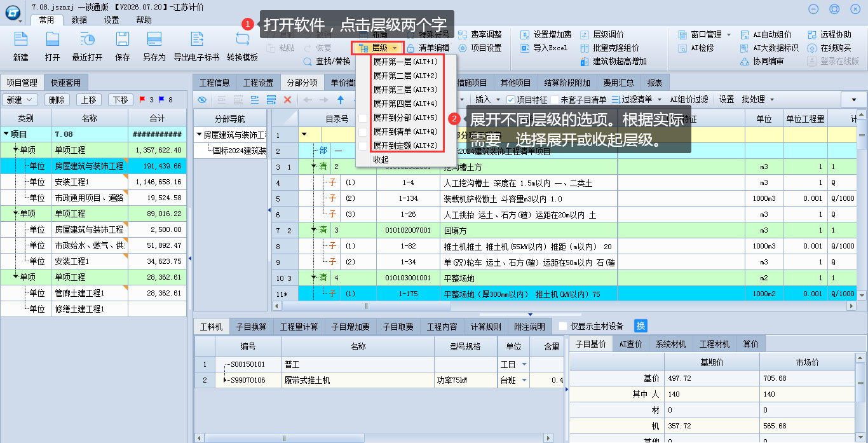Check 仅显示主材设备 checkbox
Viewport: 868px width, 443px height.
pos(563,326)
